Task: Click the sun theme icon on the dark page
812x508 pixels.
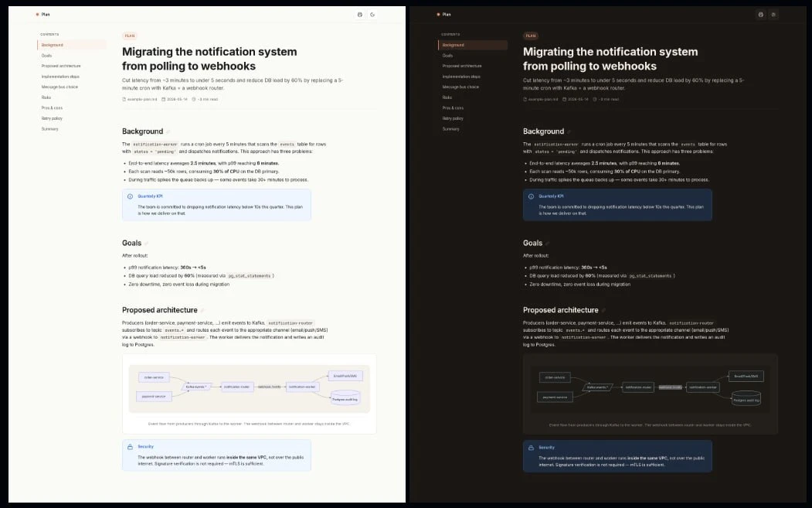Action: [x=773, y=15]
